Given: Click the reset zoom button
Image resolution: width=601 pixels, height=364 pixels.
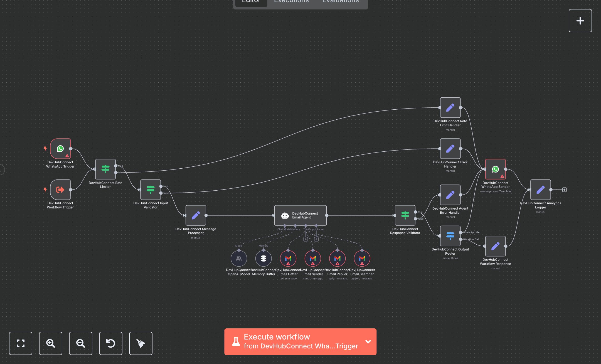Looking at the screenshot, I should (111, 343).
